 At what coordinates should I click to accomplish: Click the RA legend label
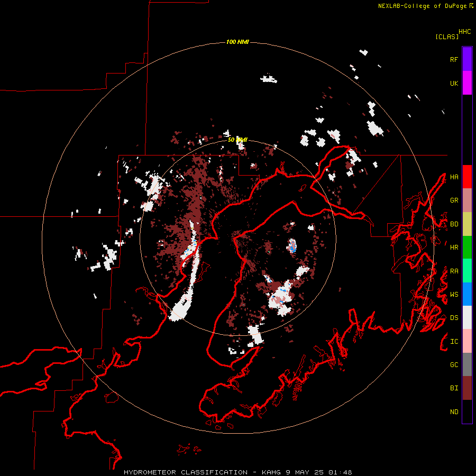click(454, 271)
